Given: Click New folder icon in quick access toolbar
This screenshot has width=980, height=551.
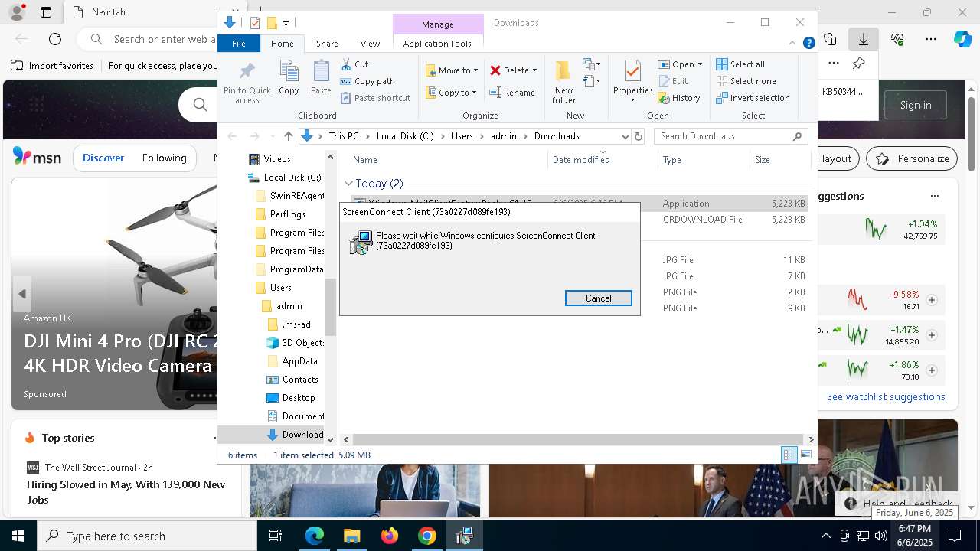Looking at the screenshot, I should tap(271, 23).
